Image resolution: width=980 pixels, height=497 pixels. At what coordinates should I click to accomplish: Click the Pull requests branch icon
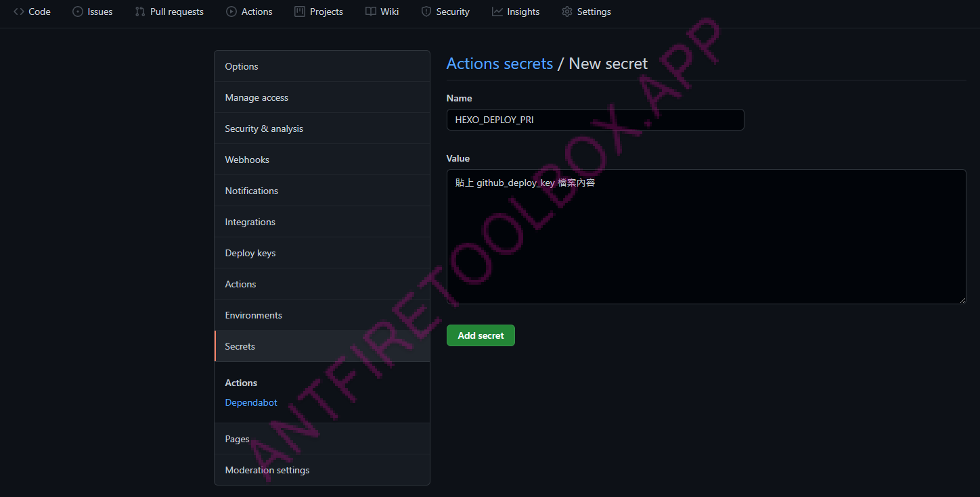[x=140, y=11]
